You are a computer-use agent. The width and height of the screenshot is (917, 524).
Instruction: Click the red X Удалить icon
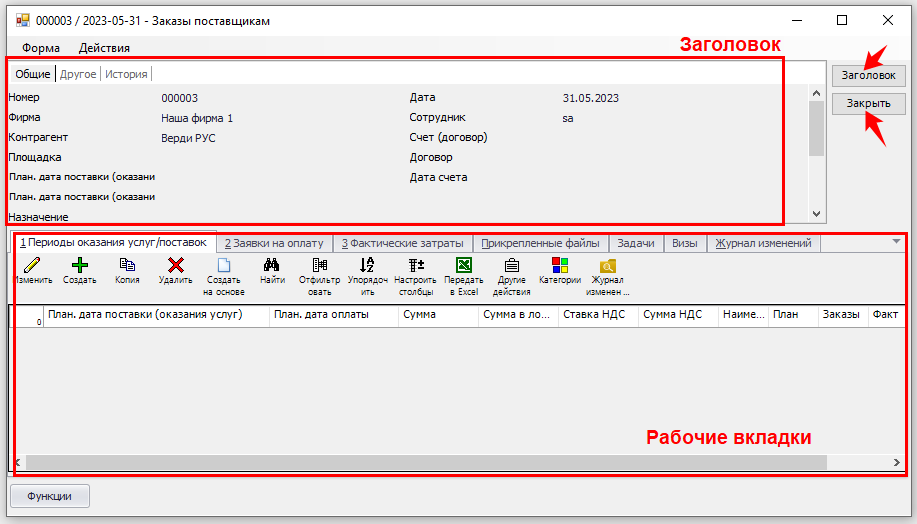click(x=175, y=266)
